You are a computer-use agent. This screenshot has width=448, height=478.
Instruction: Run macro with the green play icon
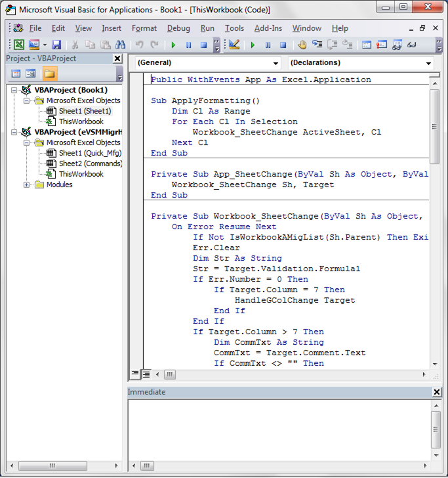(173, 45)
